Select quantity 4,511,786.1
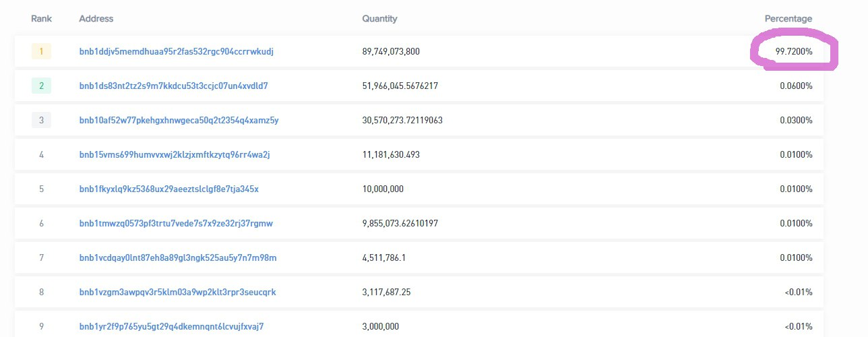 [x=384, y=257]
